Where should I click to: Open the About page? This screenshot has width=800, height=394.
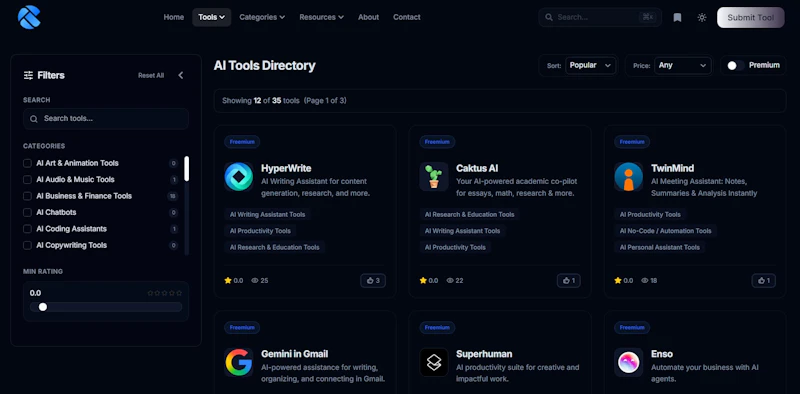[x=368, y=17]
